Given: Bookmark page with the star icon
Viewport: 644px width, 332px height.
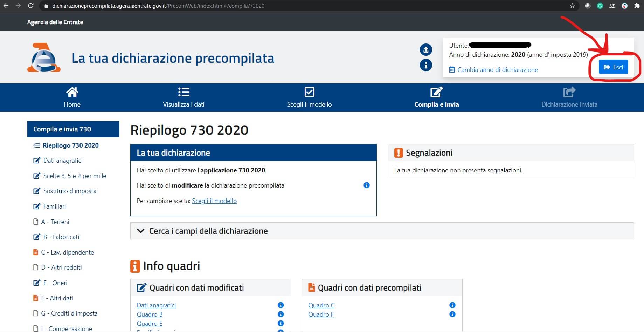Looking at the screenshot, I should [x=572, y=6].
